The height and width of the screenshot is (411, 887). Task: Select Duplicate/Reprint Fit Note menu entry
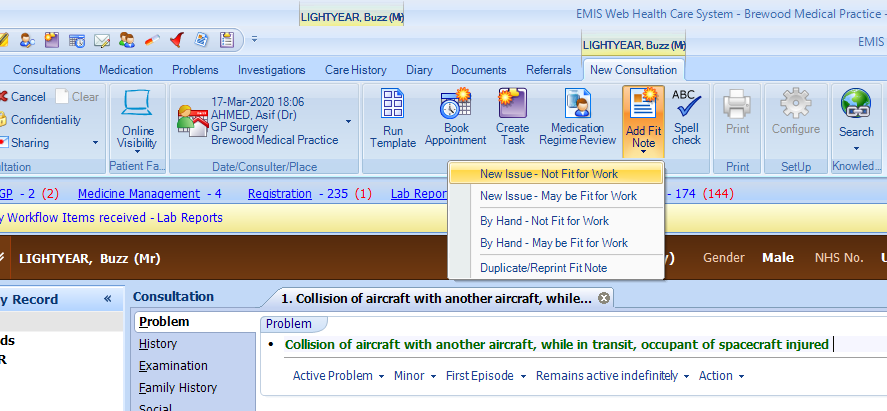543,268
